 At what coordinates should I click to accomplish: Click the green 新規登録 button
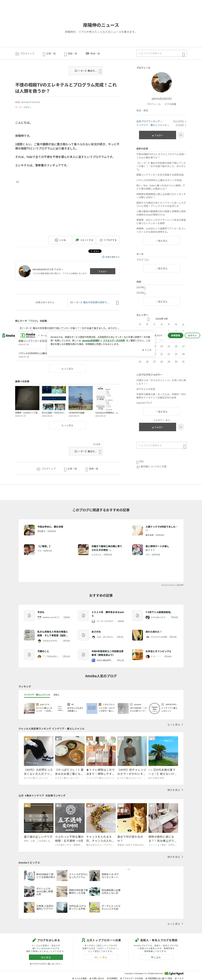pyautogui.click(x=175, y=336)
